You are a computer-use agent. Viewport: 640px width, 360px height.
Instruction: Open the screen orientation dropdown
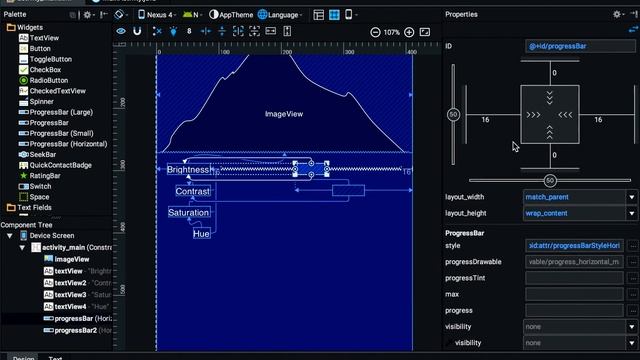tap(121, 15)
